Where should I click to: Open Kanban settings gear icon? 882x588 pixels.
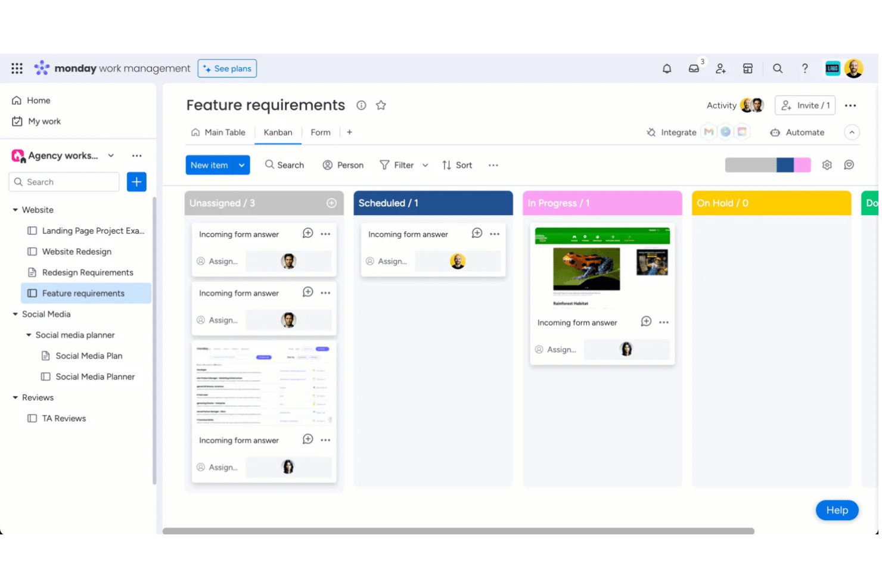[827, 165]
